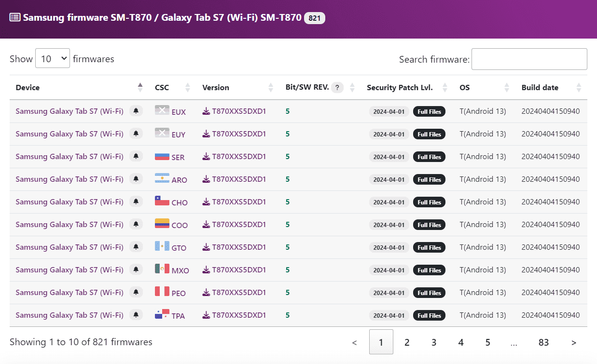
Task: Click the 'Showing 1 to 10 of 821 firmwares' text
Action: [x=81, y=342]
